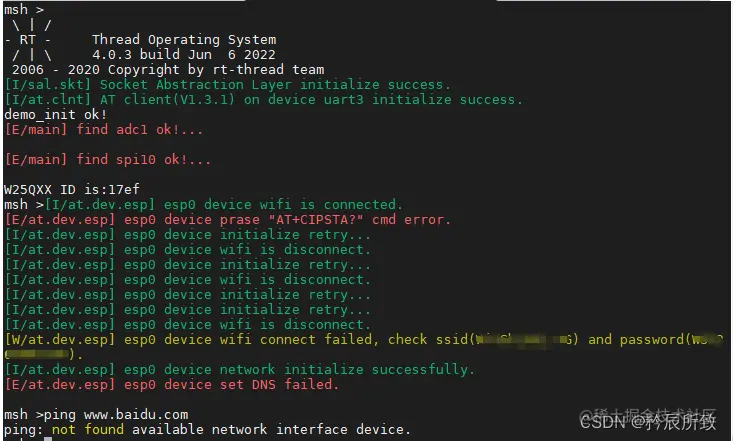Click the red 'find adc1 ok!' line
Screen dimensions: 733x441
click(104, 130)
